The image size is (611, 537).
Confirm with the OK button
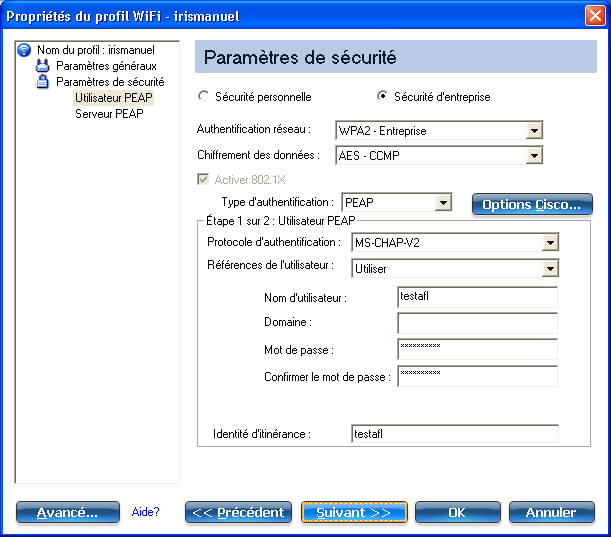click(x=457, y=512)
